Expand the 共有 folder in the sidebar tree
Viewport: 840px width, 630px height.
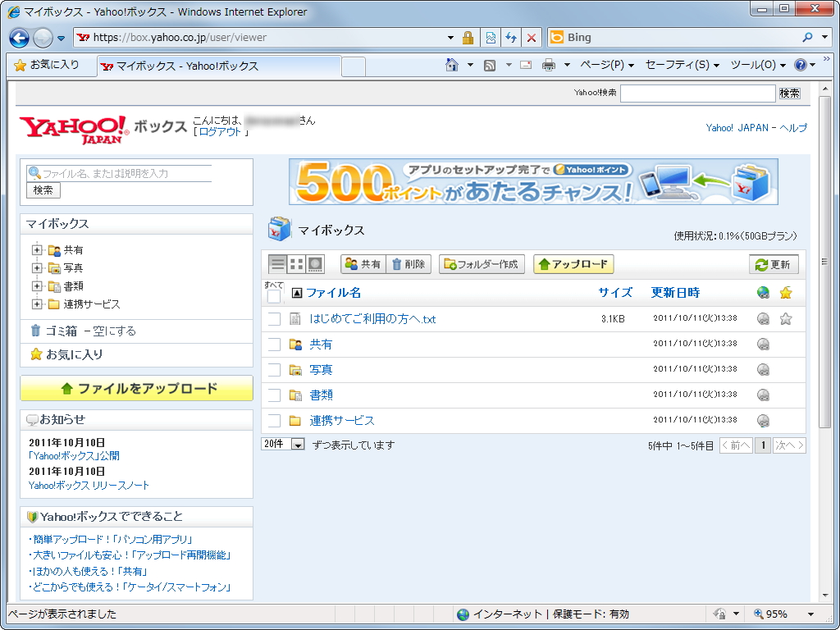[37, 250]
